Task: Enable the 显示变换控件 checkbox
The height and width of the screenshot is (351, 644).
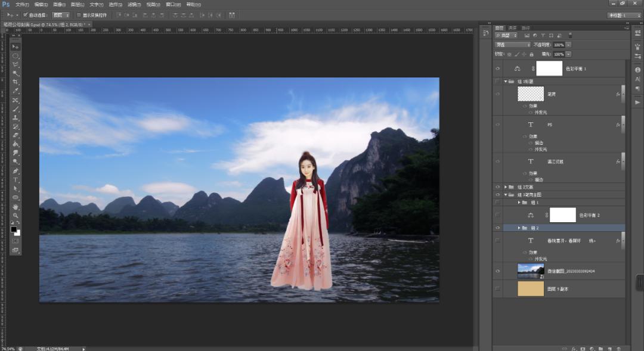Action: [x=79, y=15]
